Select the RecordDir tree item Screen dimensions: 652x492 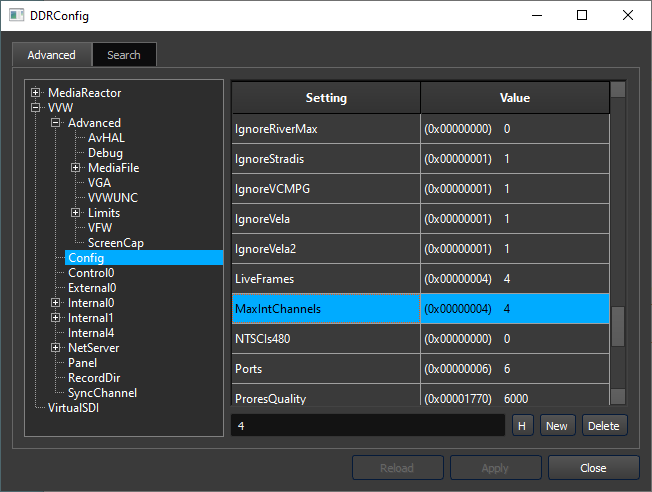[94, 378]
